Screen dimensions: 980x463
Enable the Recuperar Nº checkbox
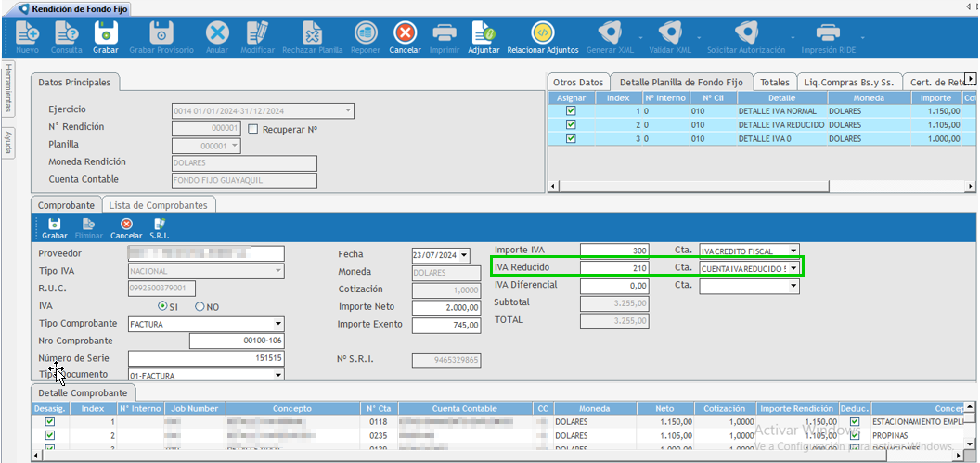(253, 129)
